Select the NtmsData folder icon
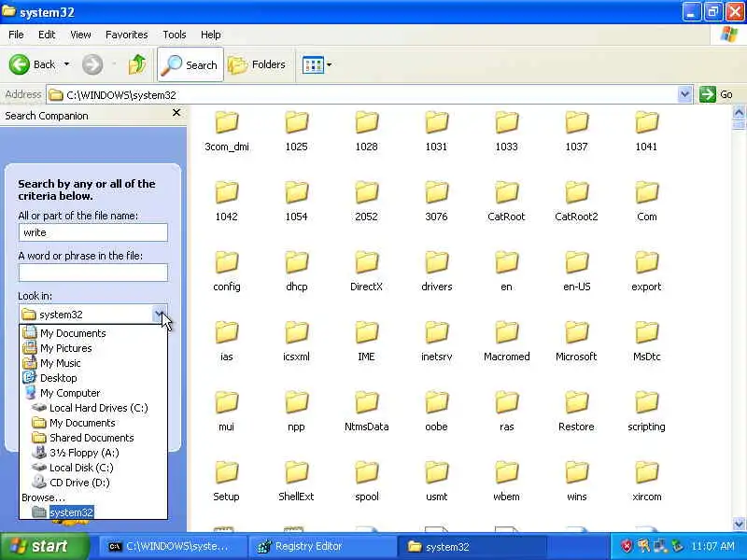 [x=366, y=402]
